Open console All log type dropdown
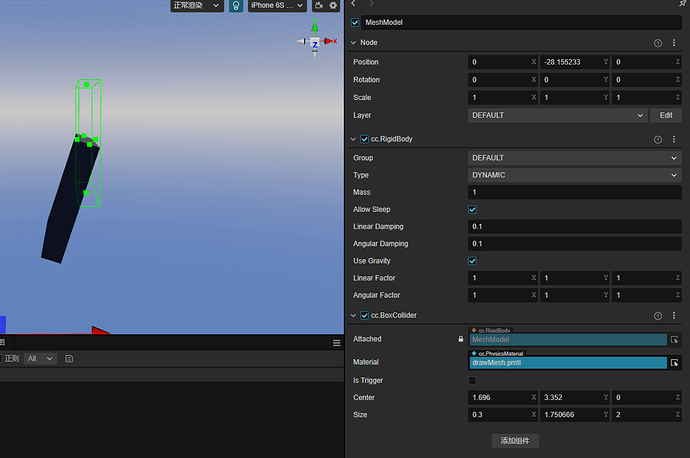The width and height of the screenshot is (690, 458). pyautogui.click(x=40, y=359)
